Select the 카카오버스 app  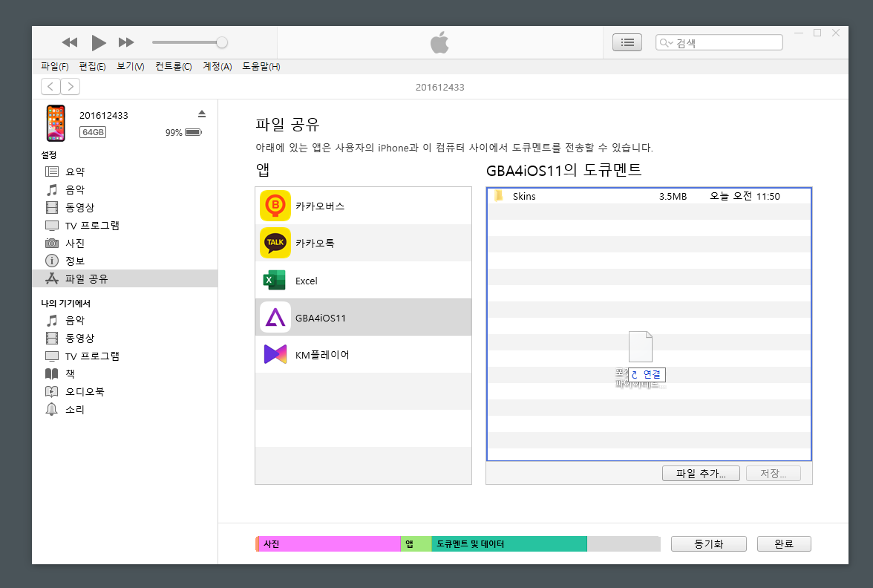363,206
